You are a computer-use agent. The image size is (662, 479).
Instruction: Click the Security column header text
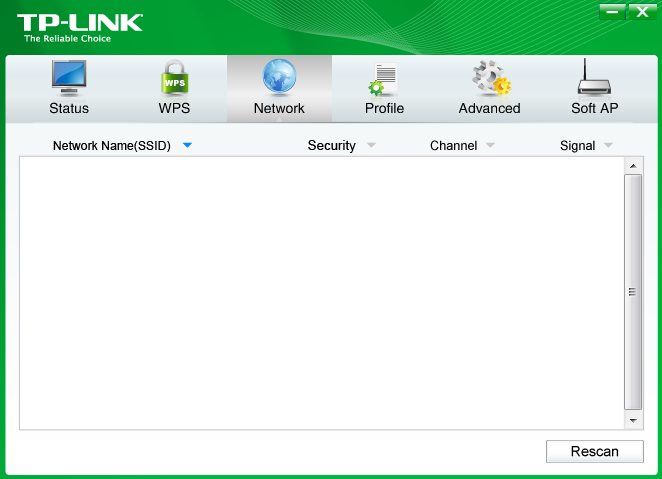tap(331, 146)
